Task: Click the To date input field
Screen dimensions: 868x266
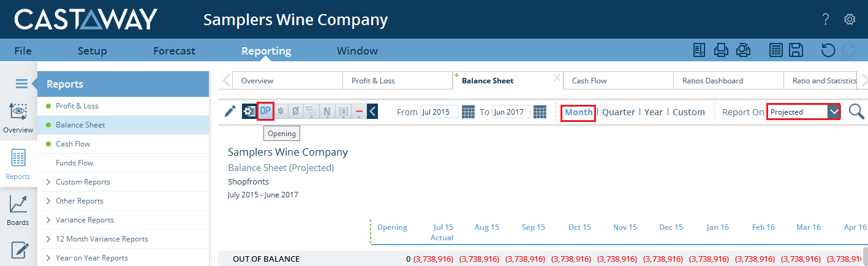Action: pyautogui.click(x=510, y=112)
